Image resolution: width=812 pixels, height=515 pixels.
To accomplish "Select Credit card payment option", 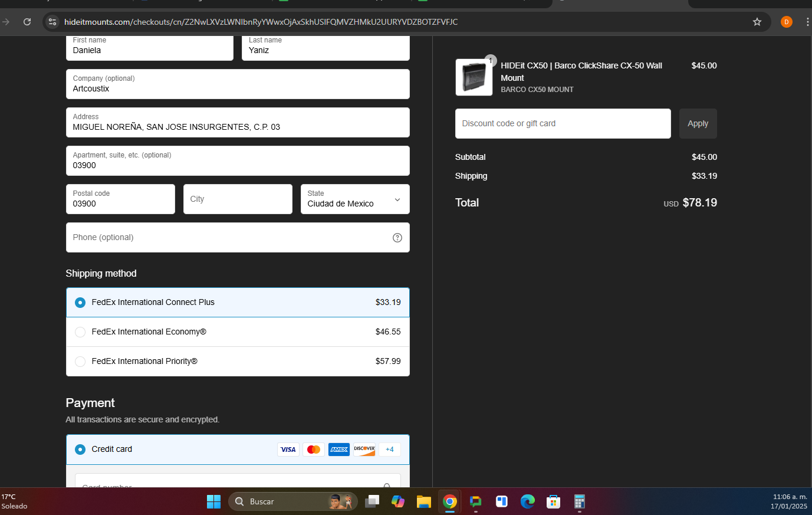I will (238, 450).
